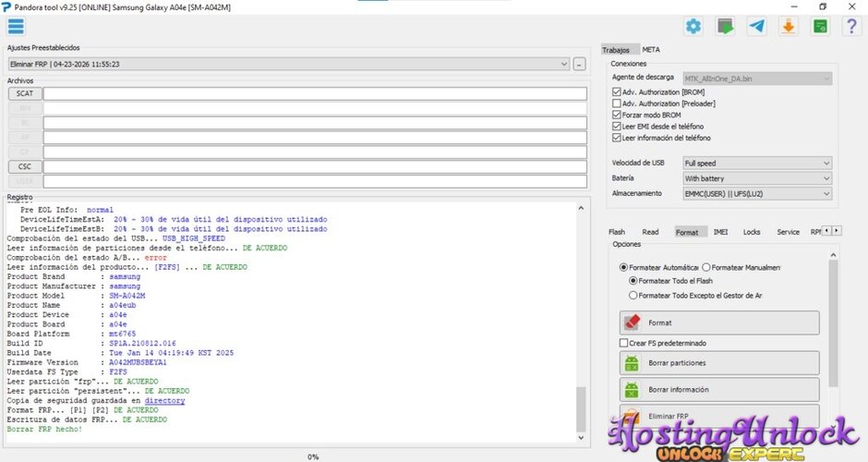Select Formatear Manualmente radio option
This screenshot has height=462, width=868.
(x=705, y=267)
